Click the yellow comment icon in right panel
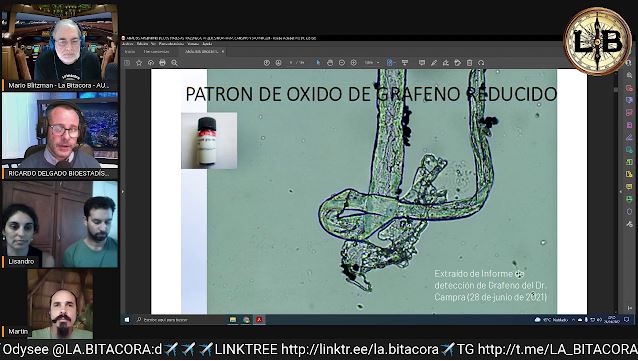The height and width of the screenshot is (361, 638). point(629,187)
